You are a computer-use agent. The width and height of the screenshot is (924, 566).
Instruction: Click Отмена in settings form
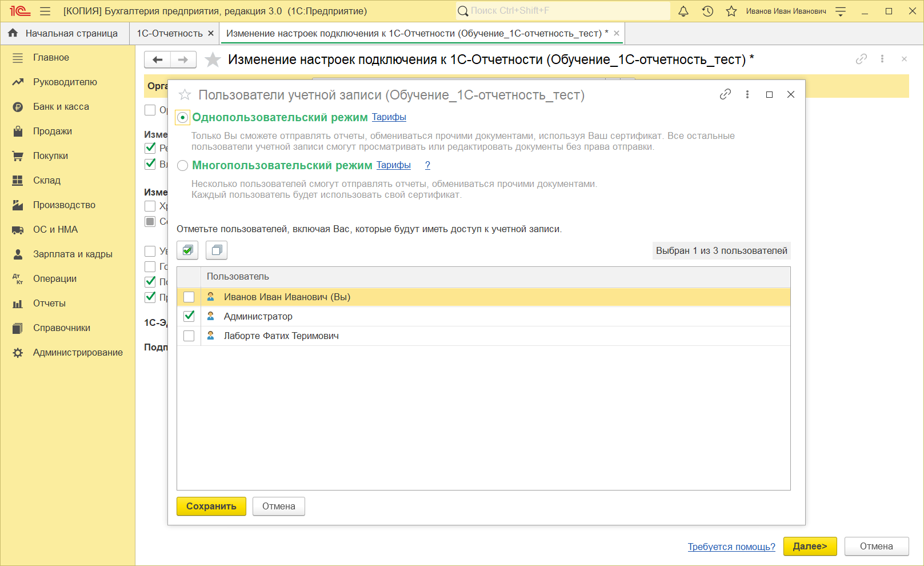pos(877,547)
